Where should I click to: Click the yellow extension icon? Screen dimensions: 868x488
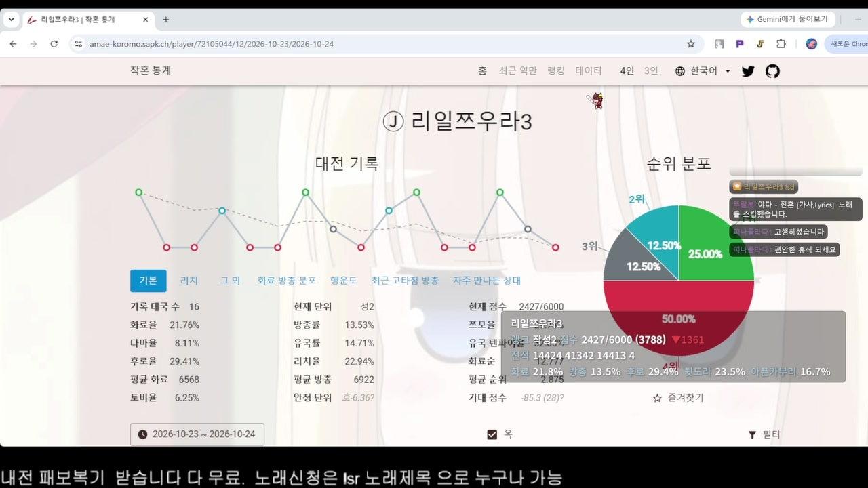(x=760, y=44)
